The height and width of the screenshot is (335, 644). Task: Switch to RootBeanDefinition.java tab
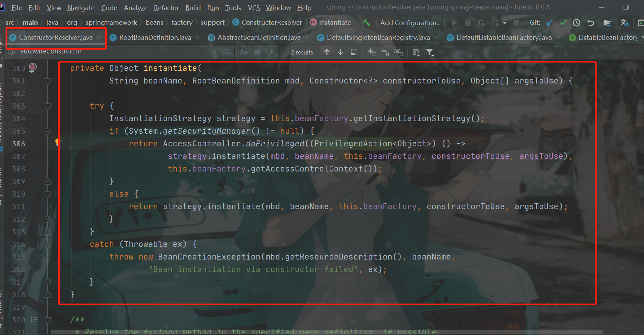point(155,37)
